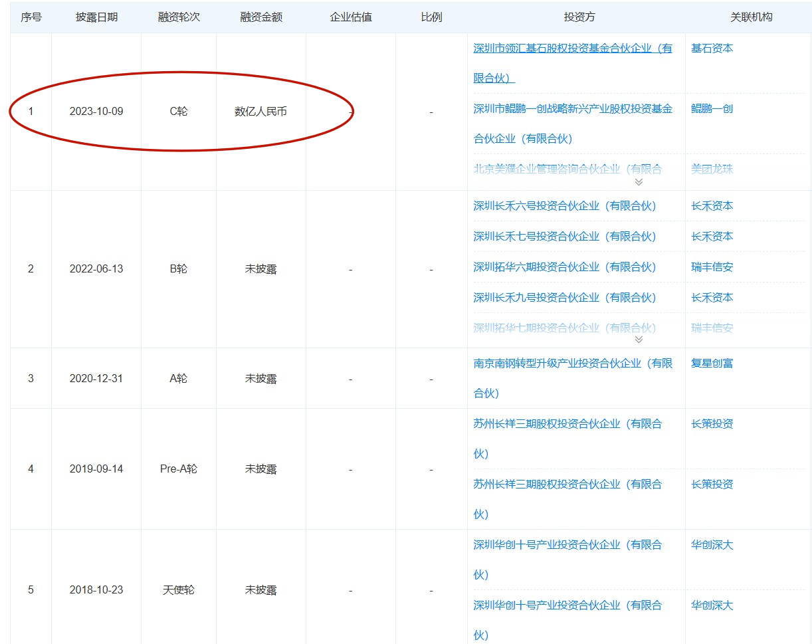
Task: Open 南京南钢转型升级产业投资合伙企业 link
Action: click(573, 378)
